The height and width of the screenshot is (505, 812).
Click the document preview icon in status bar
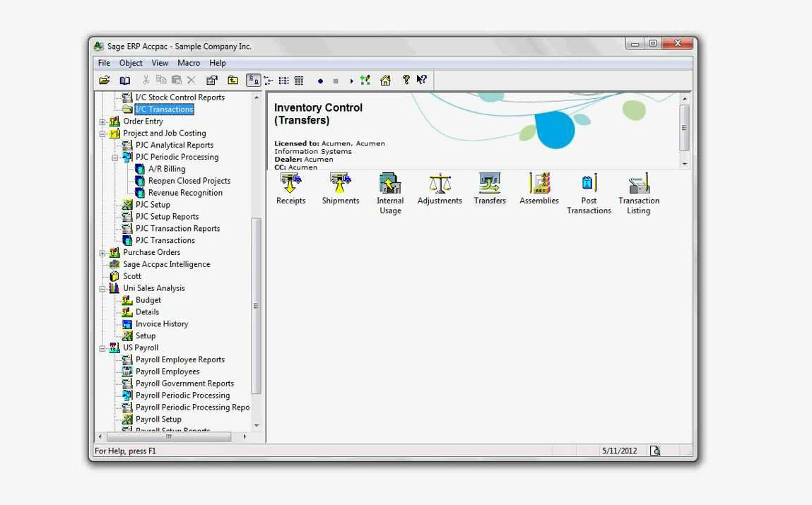655,451
